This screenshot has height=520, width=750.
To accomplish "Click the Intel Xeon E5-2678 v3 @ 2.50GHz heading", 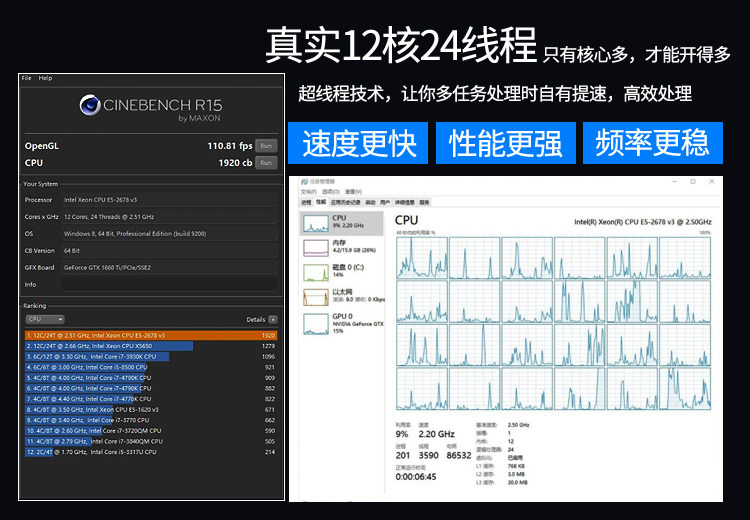I will pyautogui.click(x=642, y=222).
